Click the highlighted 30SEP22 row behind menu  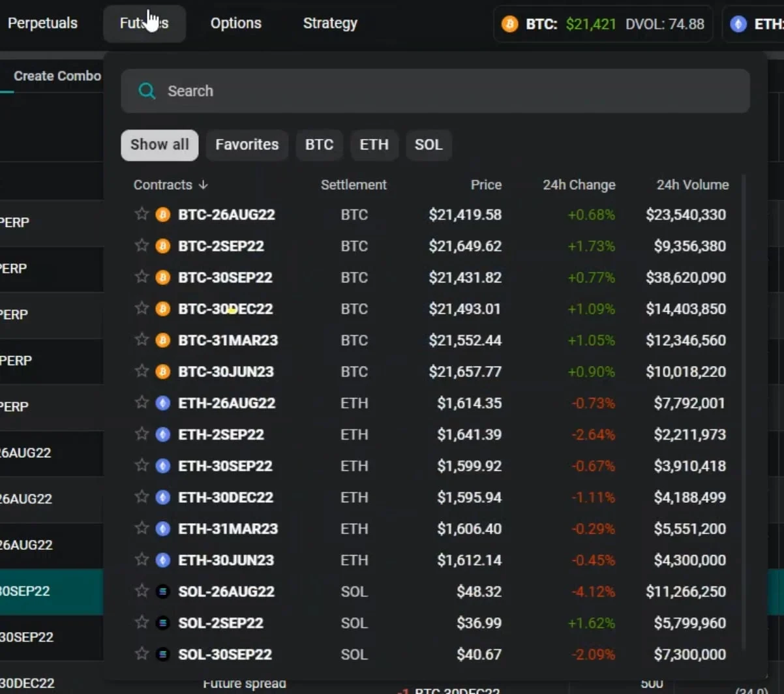coord(52,591)
